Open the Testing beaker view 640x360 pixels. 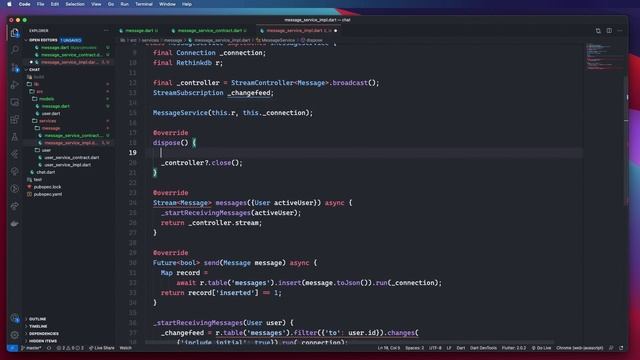coord(15,137)
